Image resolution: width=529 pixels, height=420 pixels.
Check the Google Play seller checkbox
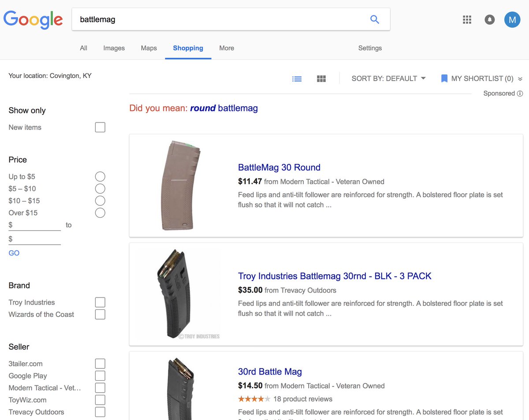[100, 375]
